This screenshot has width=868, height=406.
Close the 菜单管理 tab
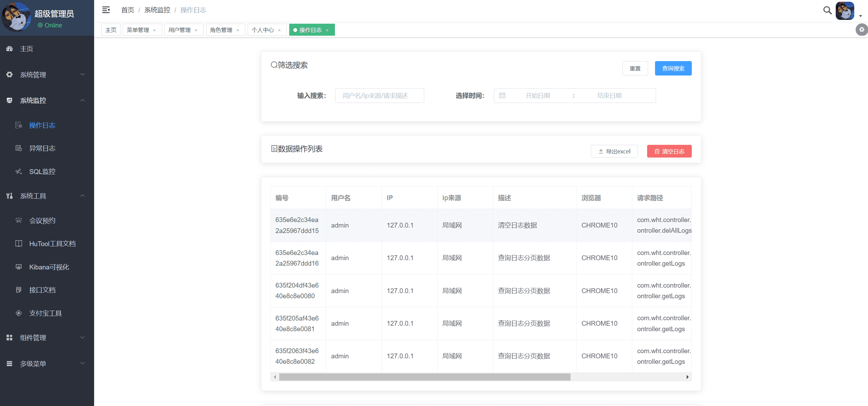coord(155,30)
